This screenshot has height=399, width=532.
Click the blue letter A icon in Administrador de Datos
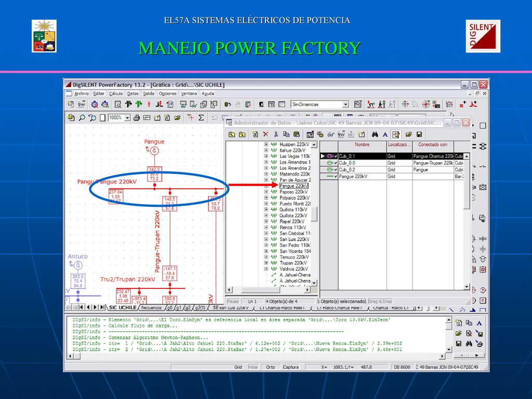[x=385, y=135]
